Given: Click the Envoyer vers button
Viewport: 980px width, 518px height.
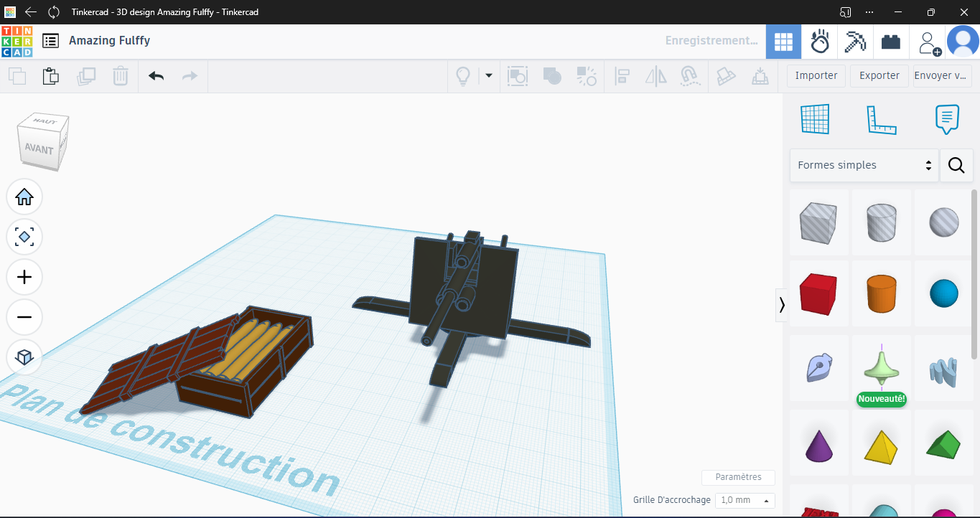Looking at the screenshot, I should pyautogui.click(x=943, y=75).
